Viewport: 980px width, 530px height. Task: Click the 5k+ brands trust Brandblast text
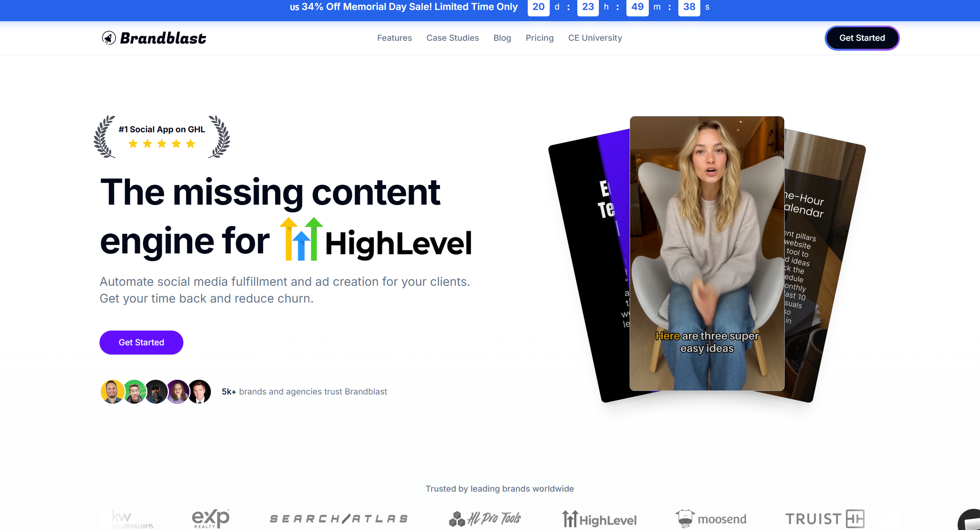pos(304,392)
